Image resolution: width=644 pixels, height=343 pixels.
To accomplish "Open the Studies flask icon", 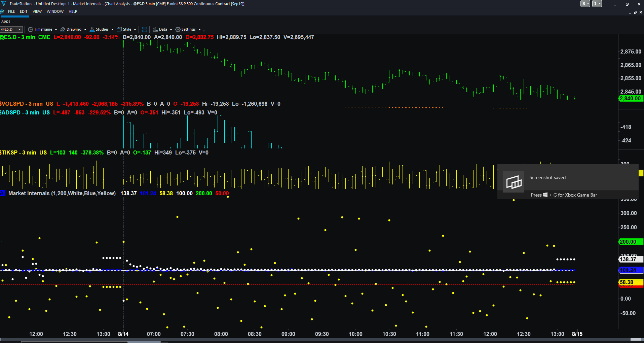I will pyautogui.click(x=92, y=30).
